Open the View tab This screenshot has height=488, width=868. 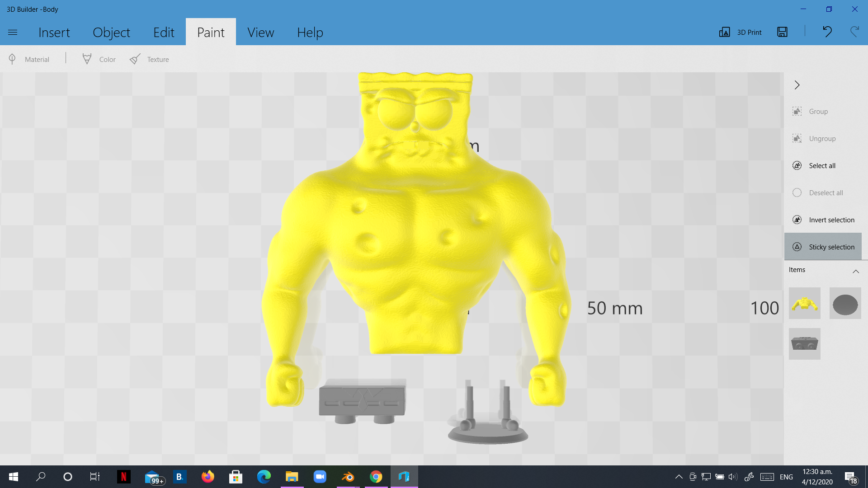(x=260, y=32)
